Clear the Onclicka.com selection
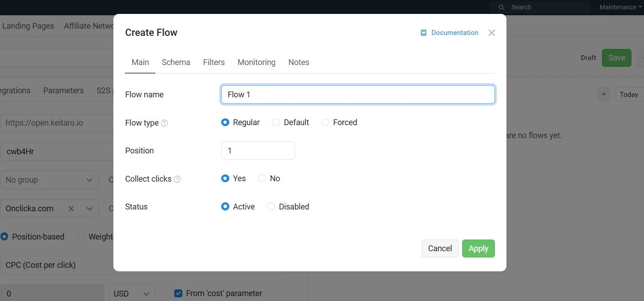Screen dimensions: 644x301 pyautogui.click(x=71, y=209)
